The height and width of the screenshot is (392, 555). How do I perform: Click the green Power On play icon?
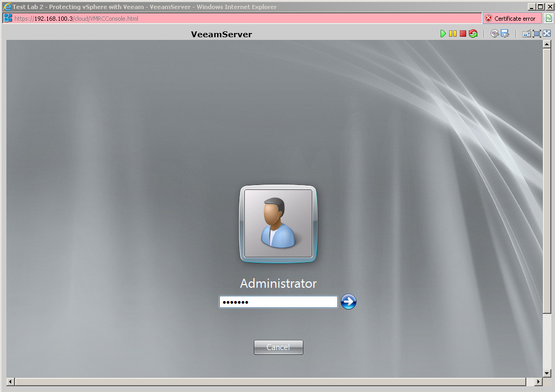[443, 34]
